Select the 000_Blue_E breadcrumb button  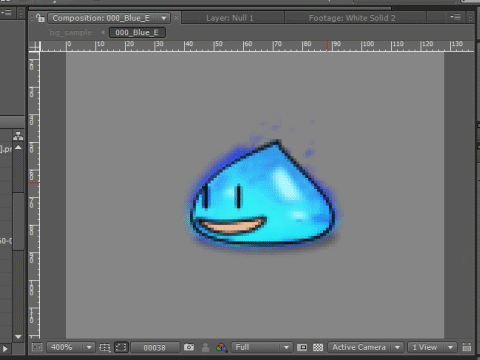coord(137,32)
